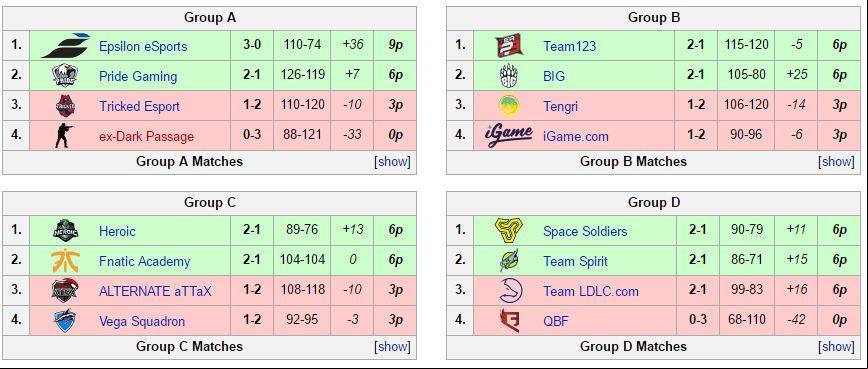Open the Tengri team link
The height and width of the screenshot is (369, 868).
point(560,106)
